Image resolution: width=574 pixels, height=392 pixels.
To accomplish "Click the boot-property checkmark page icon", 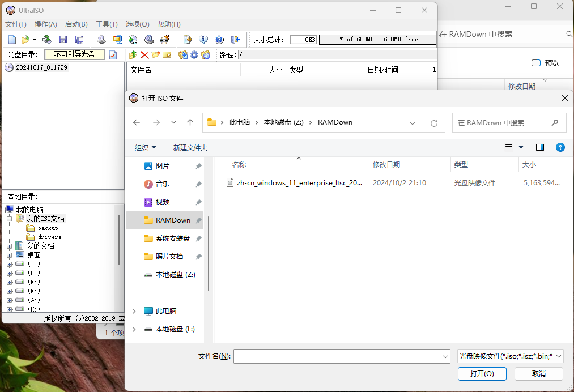I will click(x=113, y=55).
